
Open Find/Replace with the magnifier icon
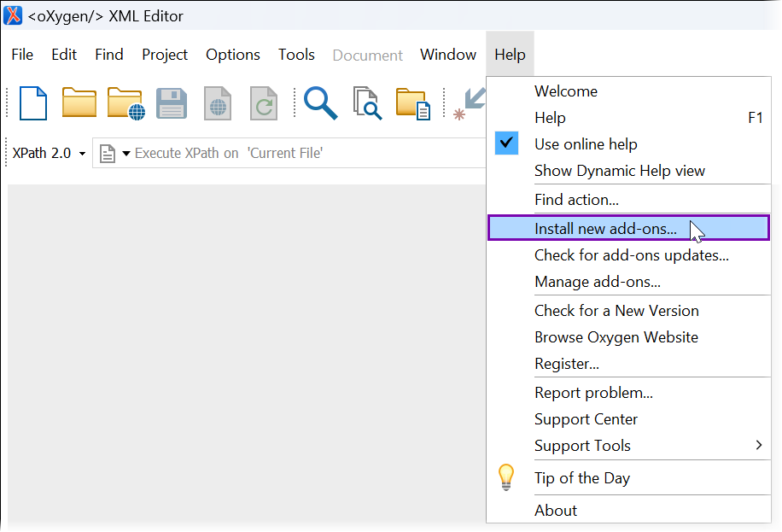tap(321, 103)
